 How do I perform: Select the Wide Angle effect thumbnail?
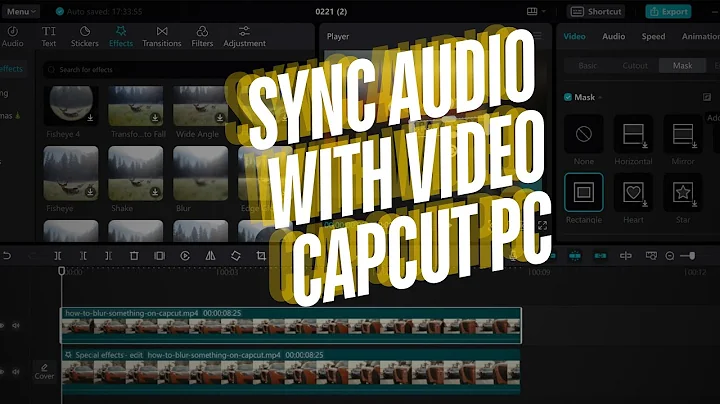point(200,106)
